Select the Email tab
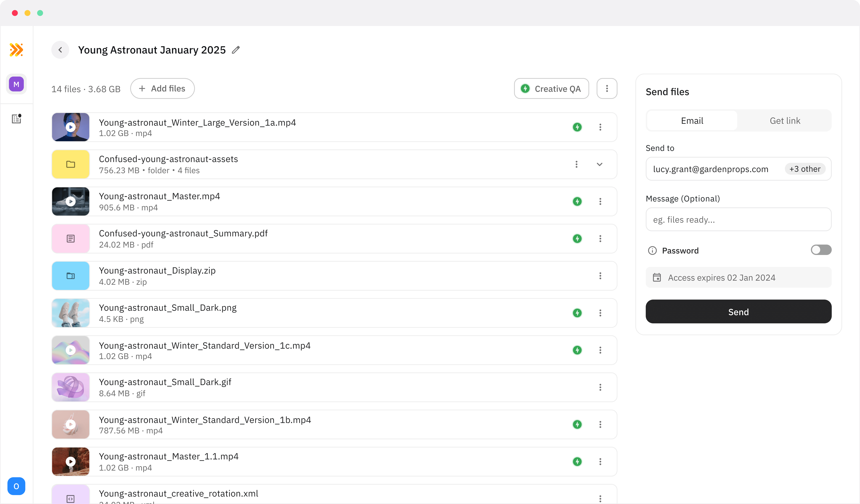Image resolution: width=860 pixels, height=504 pixels. coord(692,121)
